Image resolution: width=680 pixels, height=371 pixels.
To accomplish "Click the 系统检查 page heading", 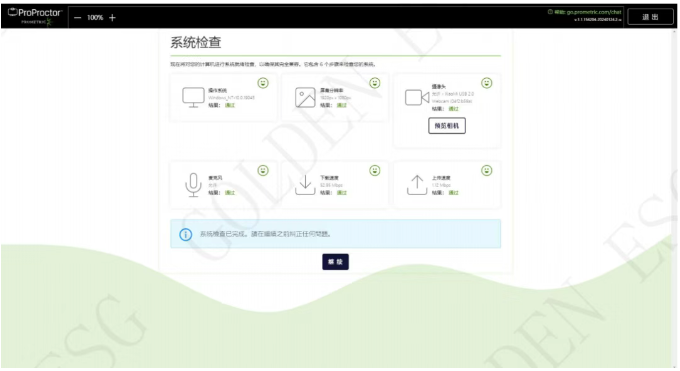I will [196, 43].
